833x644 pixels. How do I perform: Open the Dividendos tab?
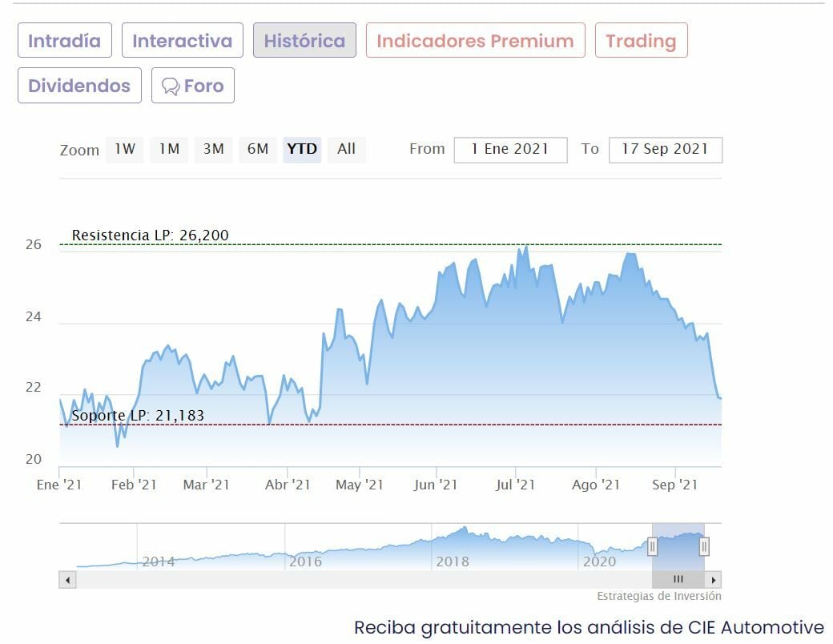(79, 86)
